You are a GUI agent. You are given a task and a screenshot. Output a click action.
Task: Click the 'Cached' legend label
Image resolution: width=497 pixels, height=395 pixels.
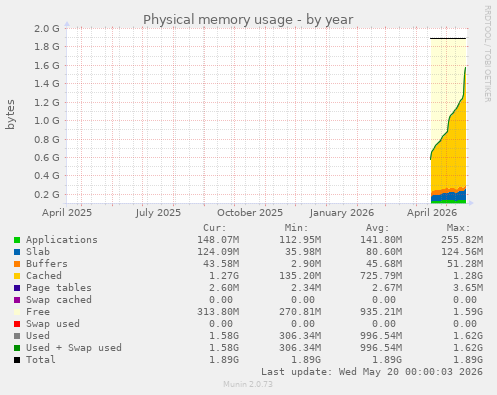coord(44,276)
